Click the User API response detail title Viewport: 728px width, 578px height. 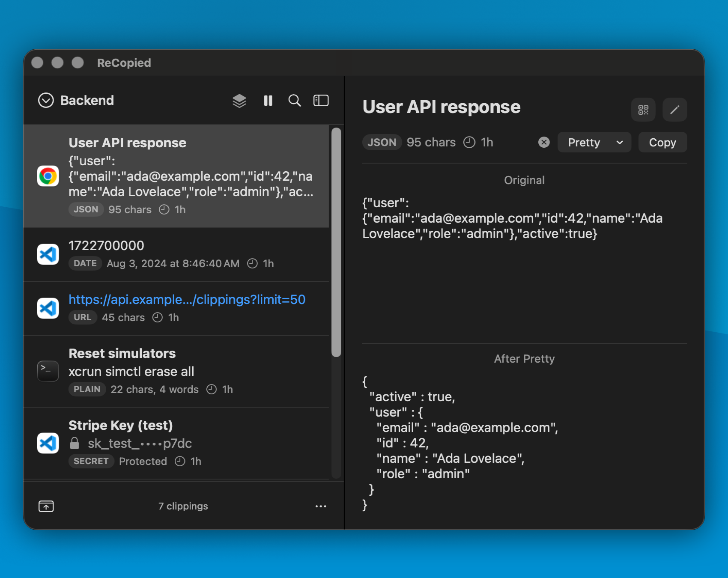442,107
